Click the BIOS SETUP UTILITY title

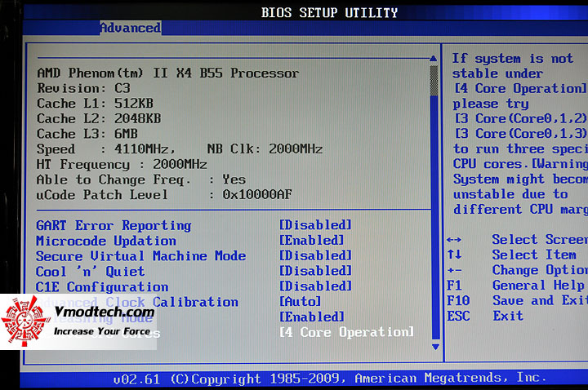pos(329,12)
